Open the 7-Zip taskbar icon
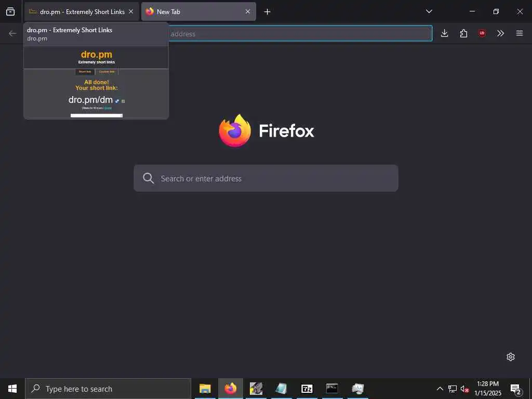This screenshot has width=532, height=399. (307, 389)
